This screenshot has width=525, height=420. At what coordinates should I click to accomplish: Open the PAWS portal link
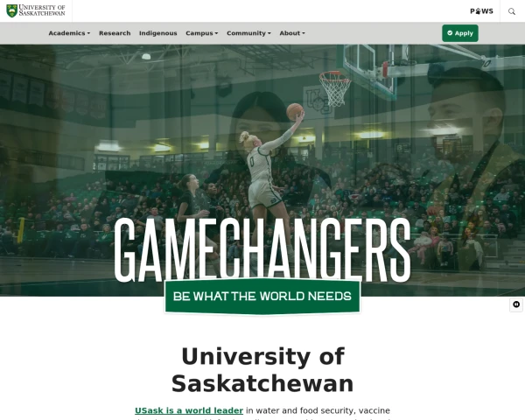click(x=481, y=11)
